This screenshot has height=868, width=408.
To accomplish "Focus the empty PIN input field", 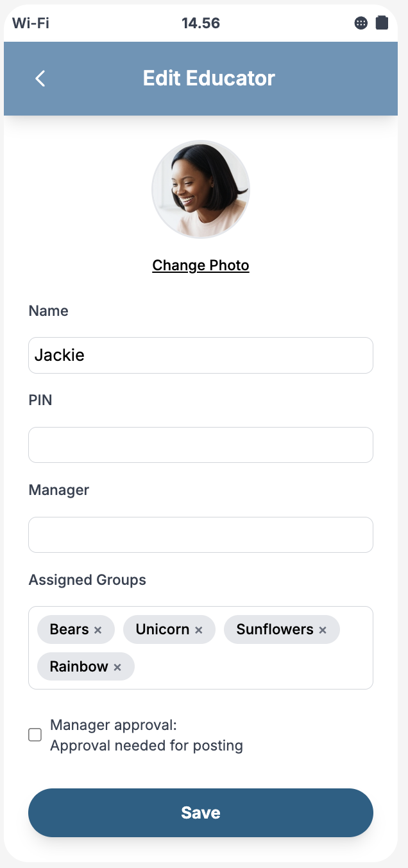I will click(x=201, y=445).
